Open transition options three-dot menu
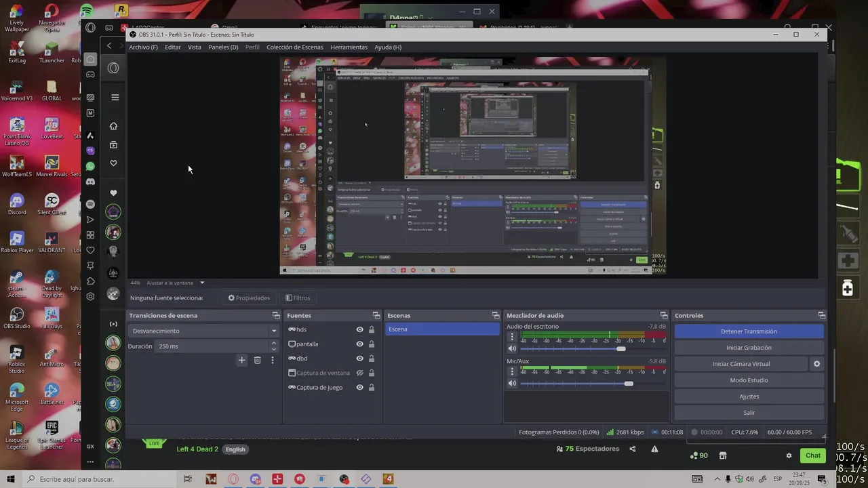Screen dimensions: 868x488 pyautogui.click(x=273, y=360)
